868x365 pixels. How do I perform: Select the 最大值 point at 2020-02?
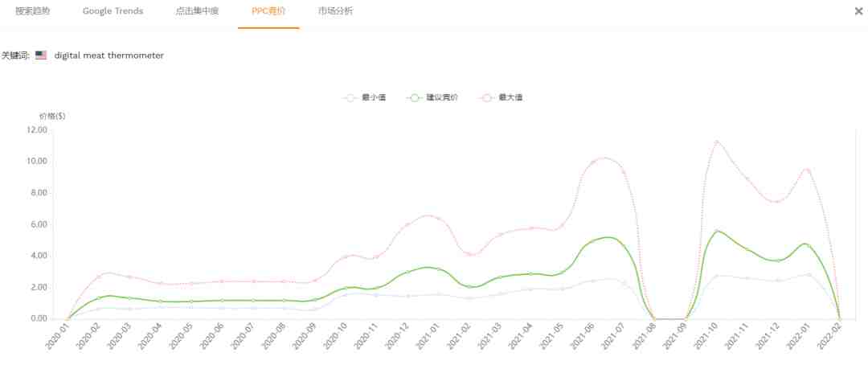99,277
